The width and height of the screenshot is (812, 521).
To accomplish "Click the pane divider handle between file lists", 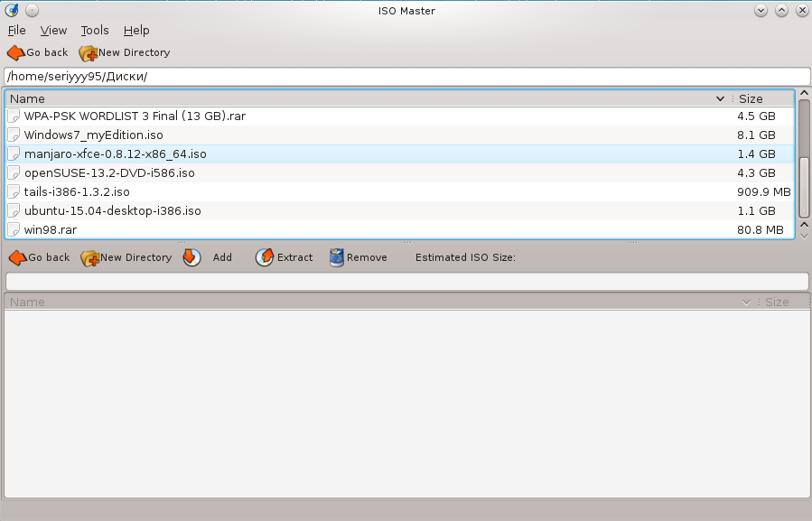I will point(407,242).
